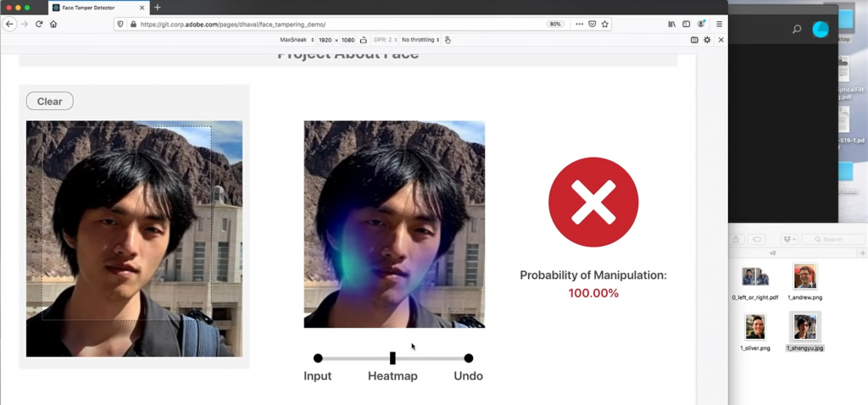
Task: Click the tracking protection shield icon
Action: pos(122,25)
